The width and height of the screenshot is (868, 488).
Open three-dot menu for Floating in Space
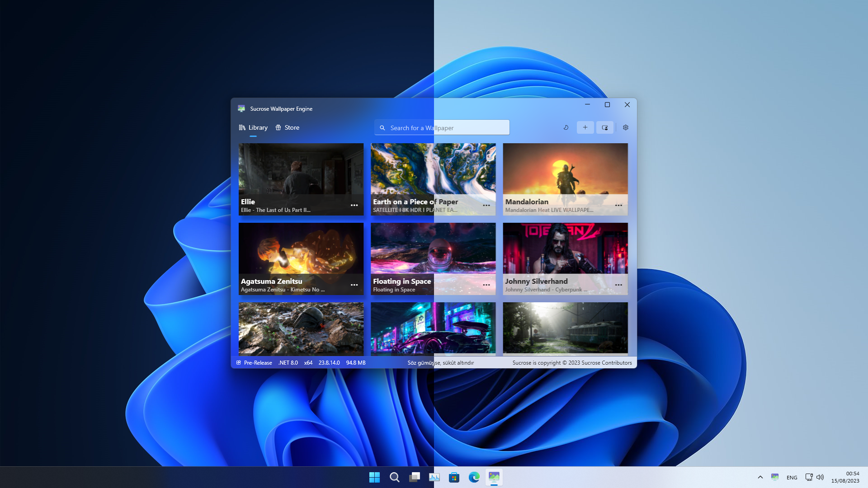pos(486,285)
